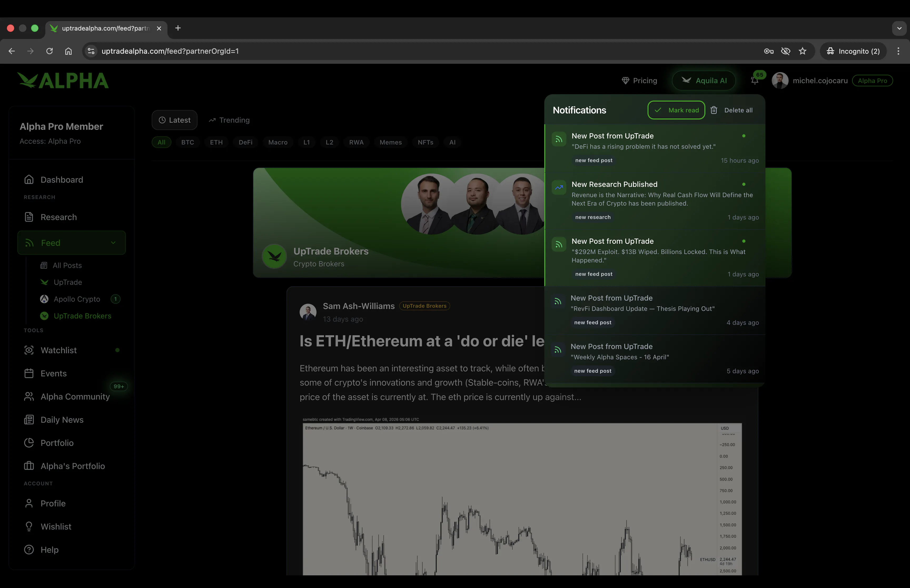Filter feed by DeFi
The width and height of the screenshot is (910, 588).
pos(246,142)
